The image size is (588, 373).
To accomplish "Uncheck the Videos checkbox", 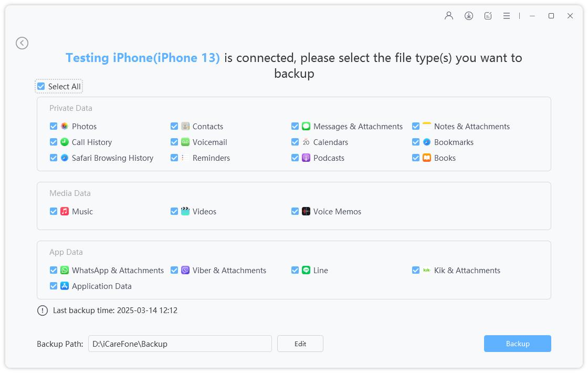I will tap(174, 211).
